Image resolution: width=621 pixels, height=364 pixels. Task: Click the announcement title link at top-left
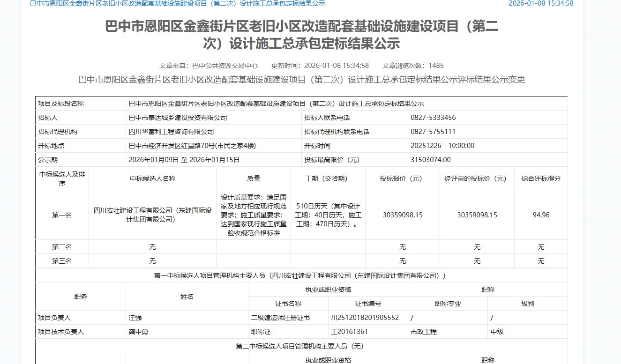tap(177, 4)
